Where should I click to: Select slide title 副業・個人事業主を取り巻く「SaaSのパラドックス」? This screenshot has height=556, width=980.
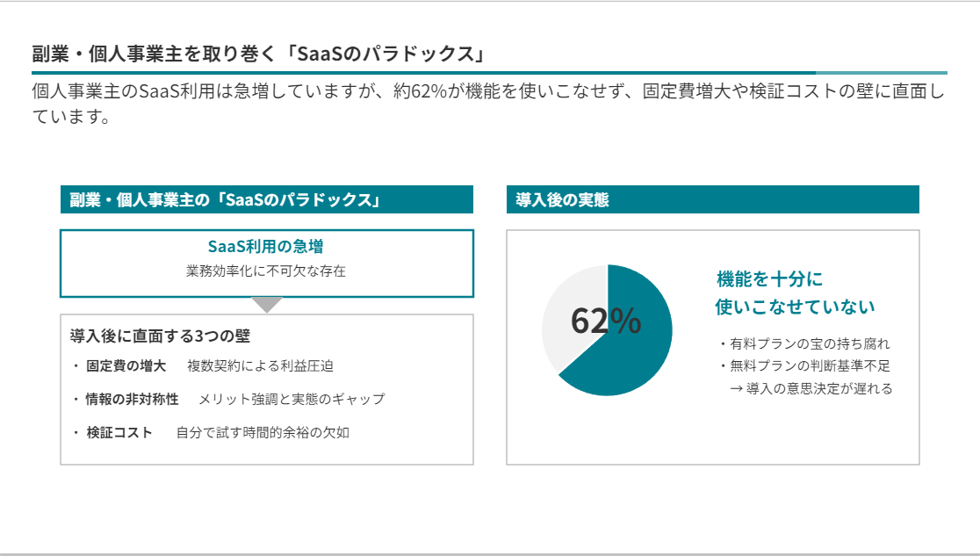pyautogui.click(x=258, y=54)
